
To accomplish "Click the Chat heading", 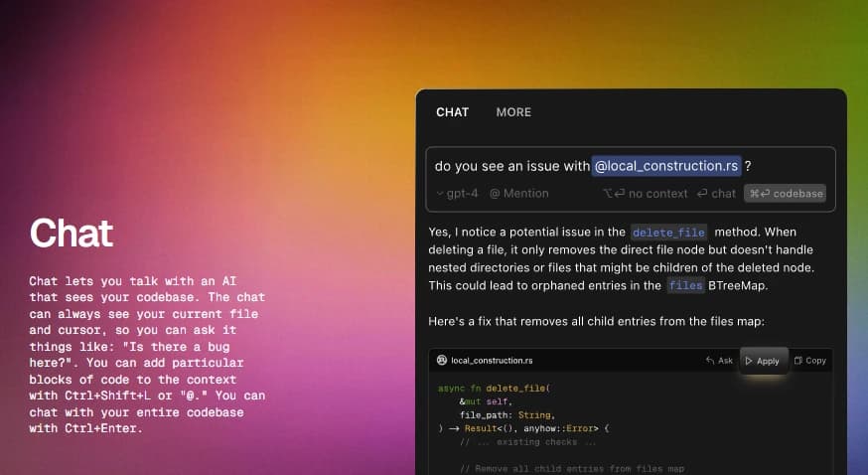I will [72, 234].
